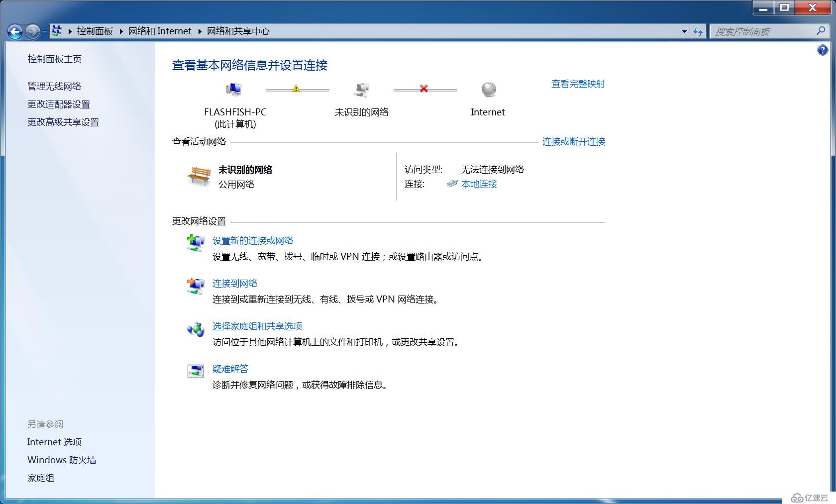Click the 未识别的网络 label in map
The height and width of the screenshot is (504, 836).
pos(362,112)
